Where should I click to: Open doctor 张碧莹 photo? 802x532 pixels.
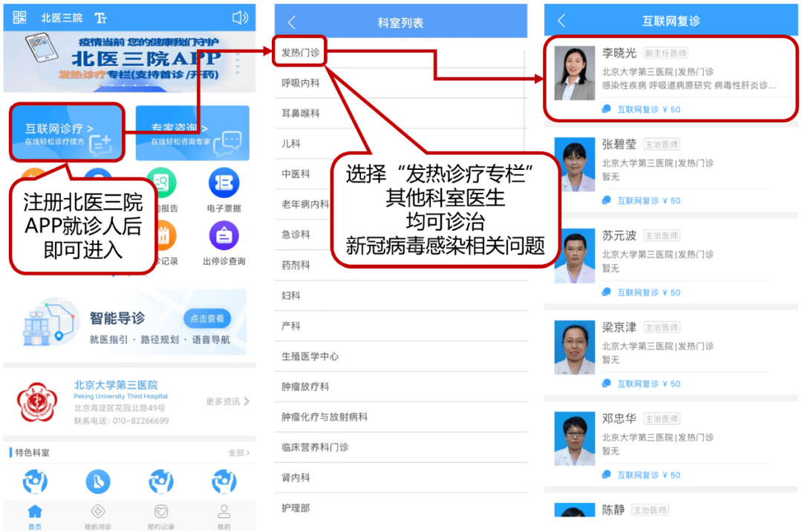click(x=574, y=165)
